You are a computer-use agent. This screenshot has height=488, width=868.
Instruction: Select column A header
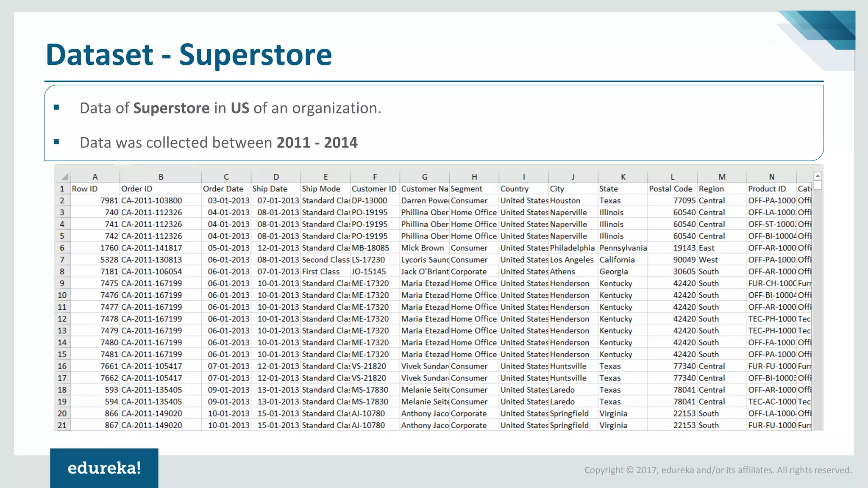point(95,177)
